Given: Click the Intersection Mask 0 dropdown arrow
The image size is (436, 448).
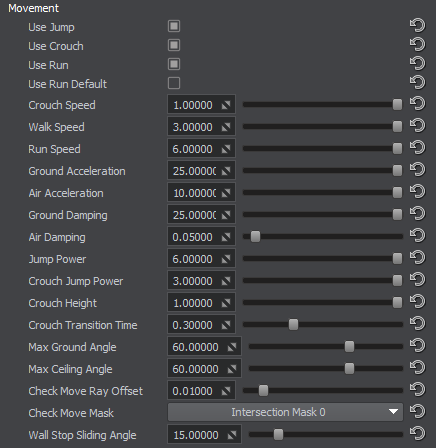Looking at the screenshot, I should click(393, 412).
